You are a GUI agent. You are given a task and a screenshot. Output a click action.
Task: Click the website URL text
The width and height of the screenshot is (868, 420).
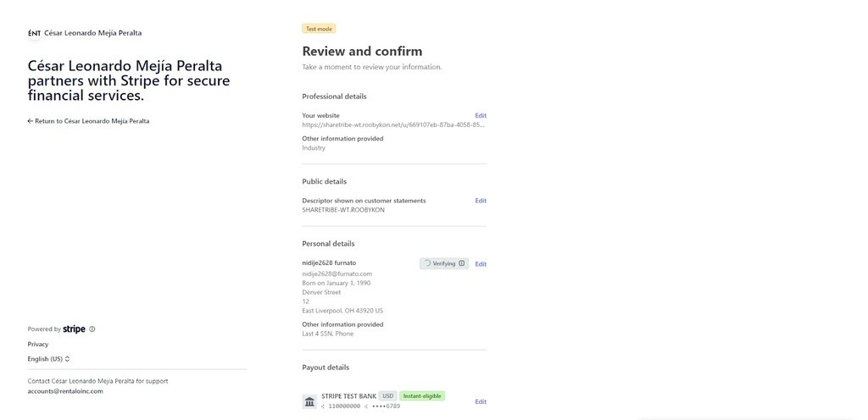coord(393,124)
